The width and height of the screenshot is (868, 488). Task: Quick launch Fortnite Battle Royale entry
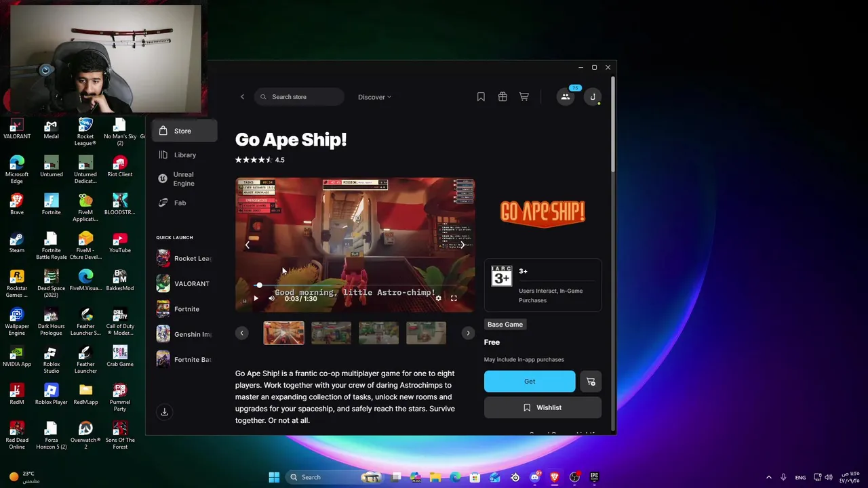pyautogui.click(x=184, y=359)
